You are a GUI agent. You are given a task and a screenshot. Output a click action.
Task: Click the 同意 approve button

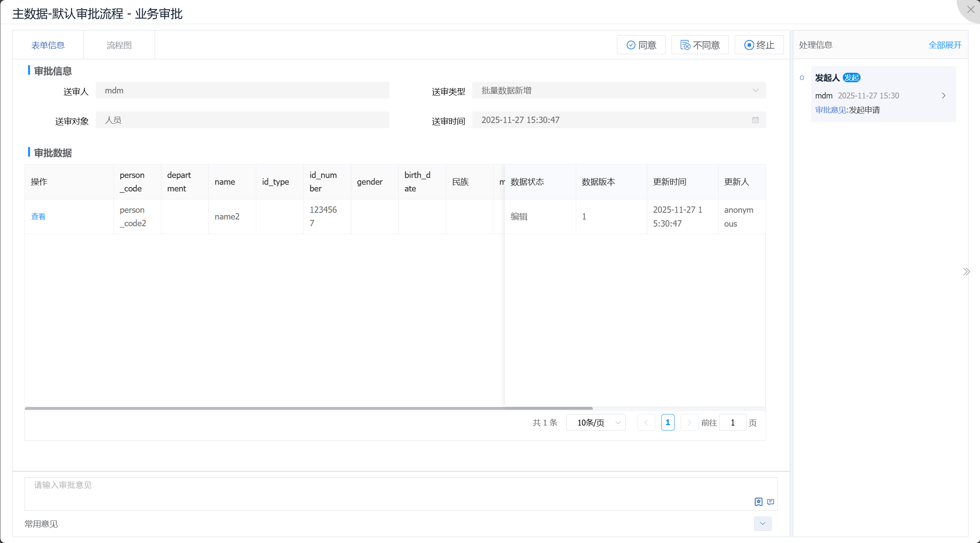641,45
